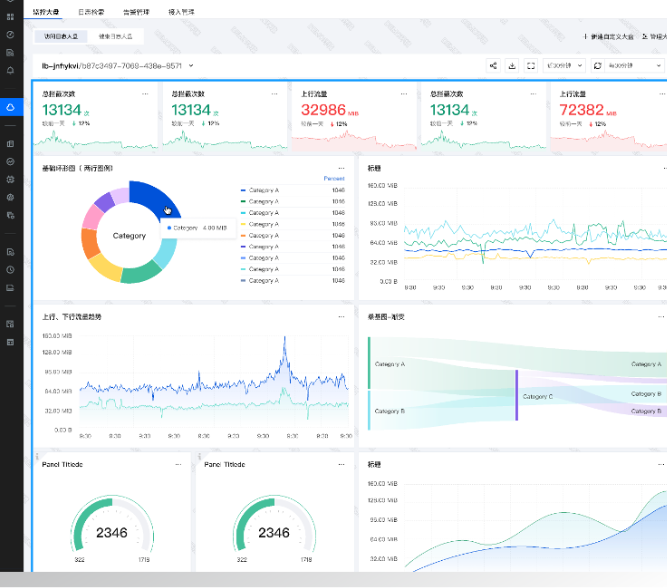This screenshot has height=588, width=667.
Task: Switch to the 监控大盘 tab
Action: [x=46, y=12]
